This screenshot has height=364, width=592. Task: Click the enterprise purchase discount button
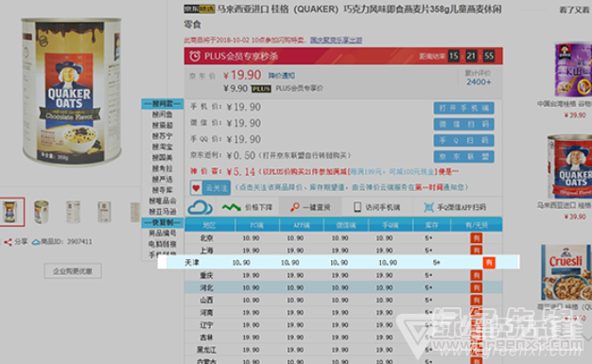pyautogui.click(x=73, y=271)
